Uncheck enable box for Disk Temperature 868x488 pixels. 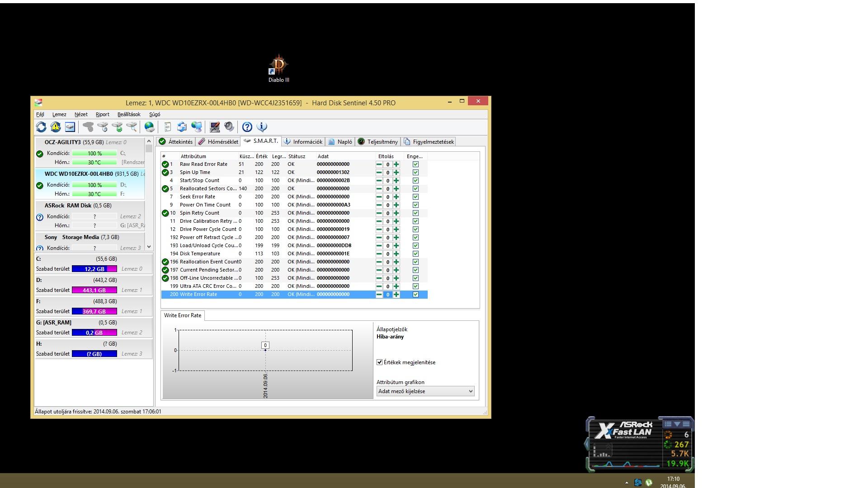click(415, 254)
